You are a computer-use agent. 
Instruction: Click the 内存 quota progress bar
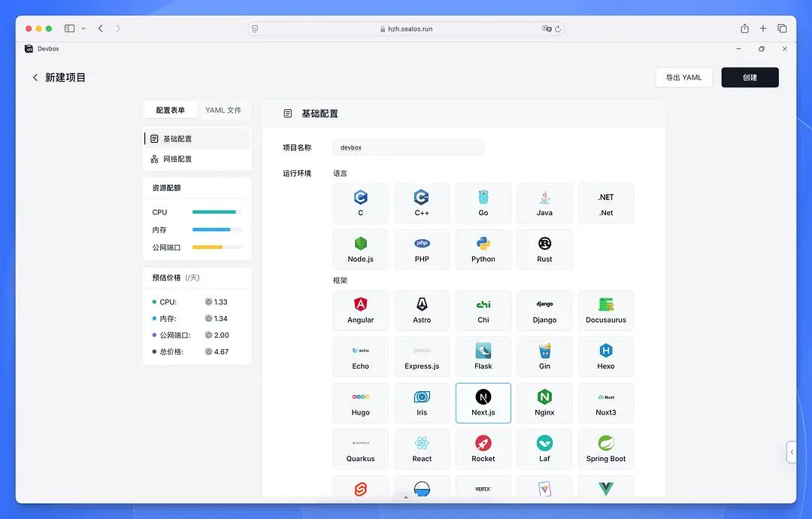217,229
